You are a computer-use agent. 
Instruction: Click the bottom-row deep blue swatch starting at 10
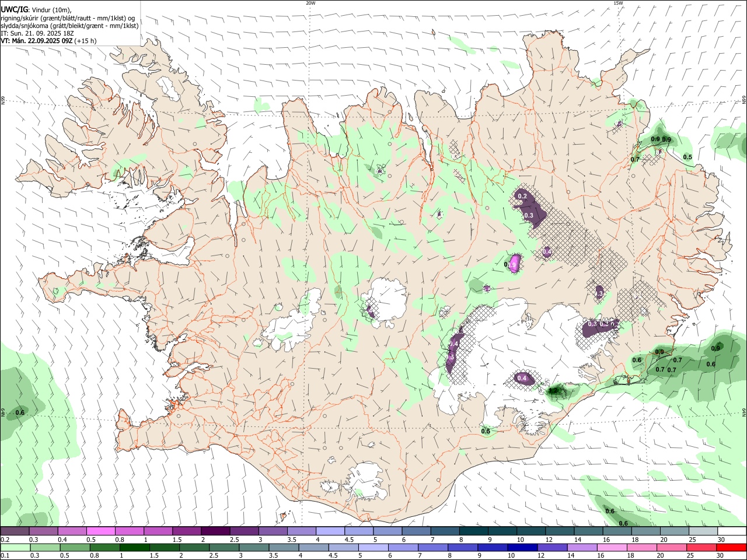tap(522, 547)
